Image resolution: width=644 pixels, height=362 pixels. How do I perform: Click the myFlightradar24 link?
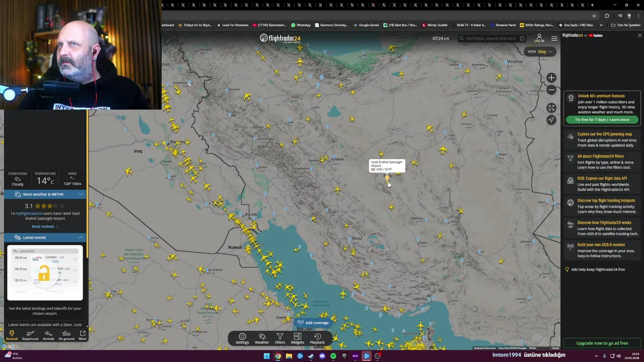point(28,213)
